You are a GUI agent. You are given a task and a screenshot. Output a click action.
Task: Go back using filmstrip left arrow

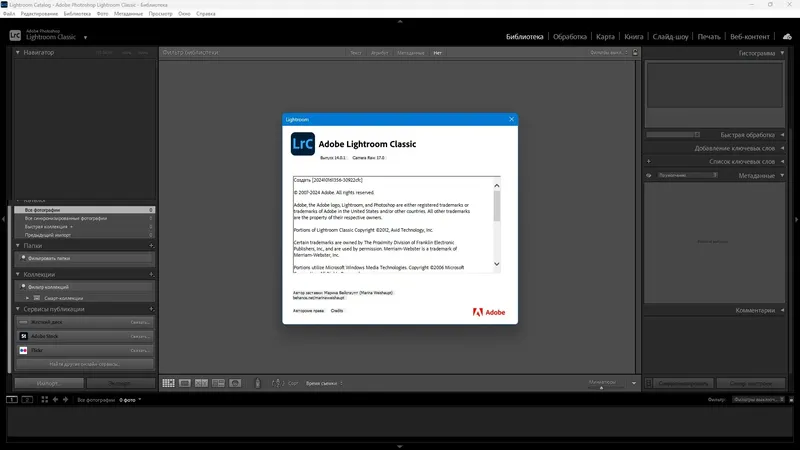pos(55,399)
